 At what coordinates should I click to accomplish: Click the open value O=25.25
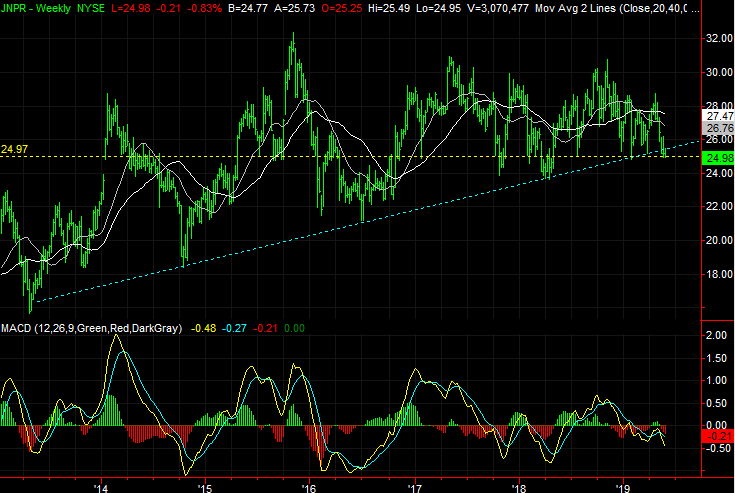pyautogui.click(x=342, y=8)
